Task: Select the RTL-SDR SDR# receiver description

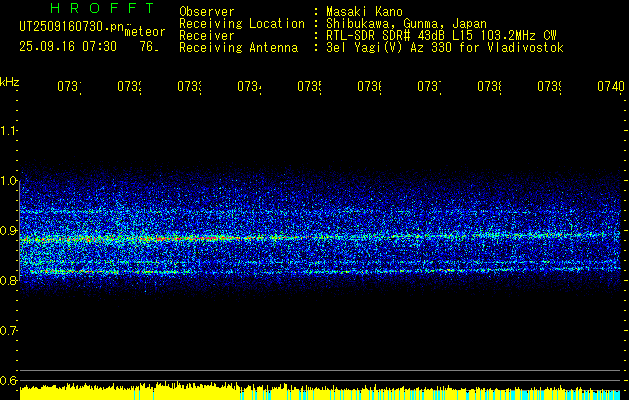Action: 441,36
